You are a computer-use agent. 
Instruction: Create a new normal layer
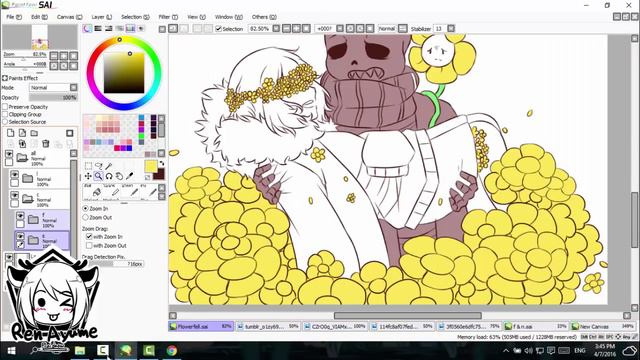11,133
